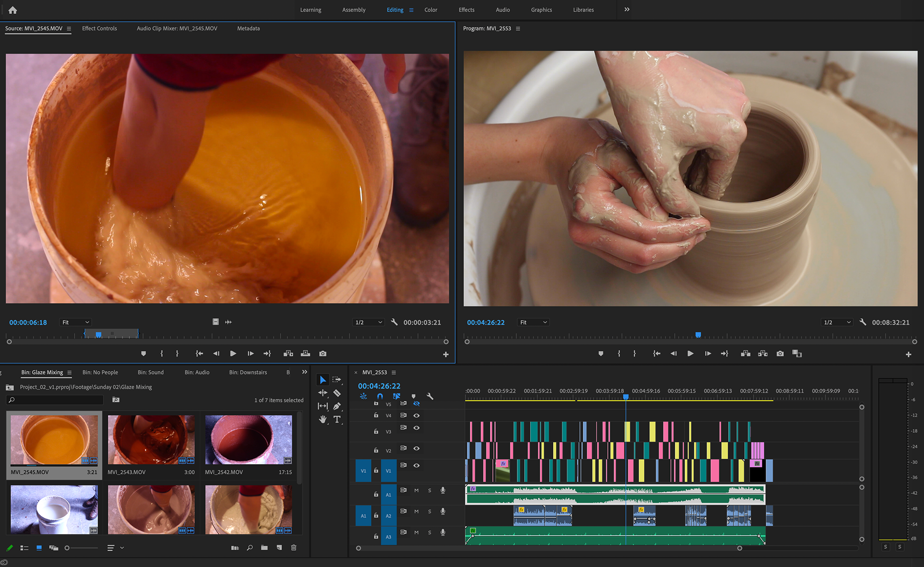Open the Effect Controls tab
This screenshot has width=924, height=567.
[99, 28]
